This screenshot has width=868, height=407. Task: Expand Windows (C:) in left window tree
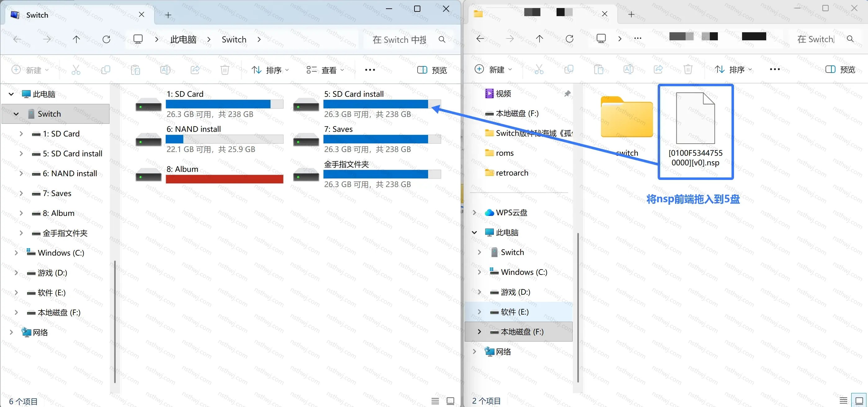16,253
